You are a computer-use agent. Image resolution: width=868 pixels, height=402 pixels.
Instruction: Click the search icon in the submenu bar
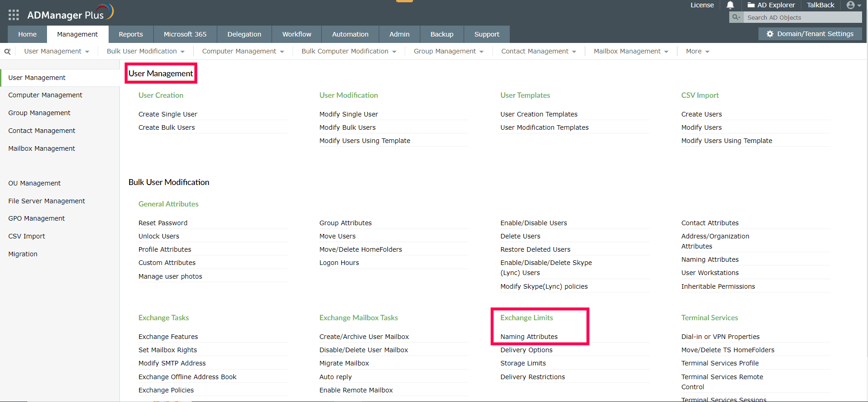pyautogui.click(x=7, y=52)
